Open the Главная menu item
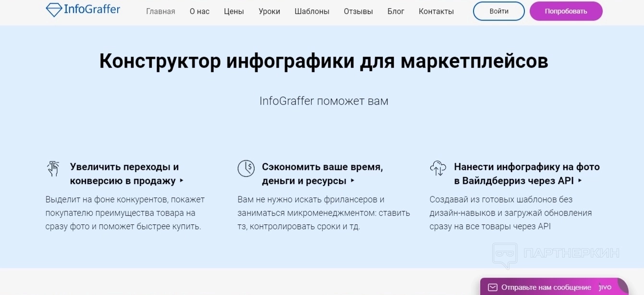Viewport: 644px width, 295px height. 160,12
